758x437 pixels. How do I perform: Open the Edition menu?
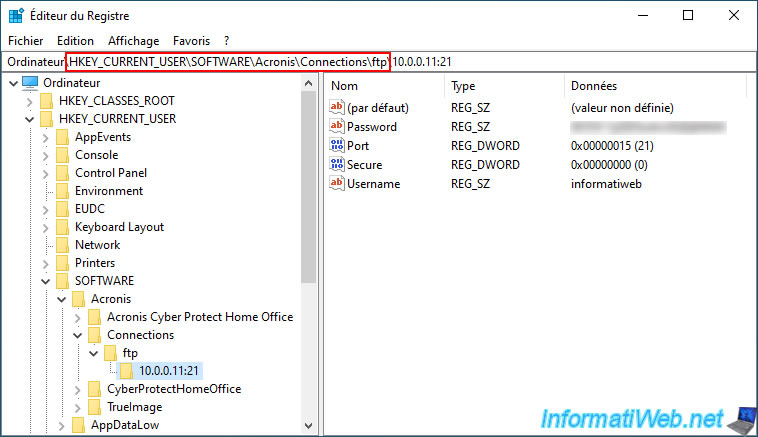75,41
